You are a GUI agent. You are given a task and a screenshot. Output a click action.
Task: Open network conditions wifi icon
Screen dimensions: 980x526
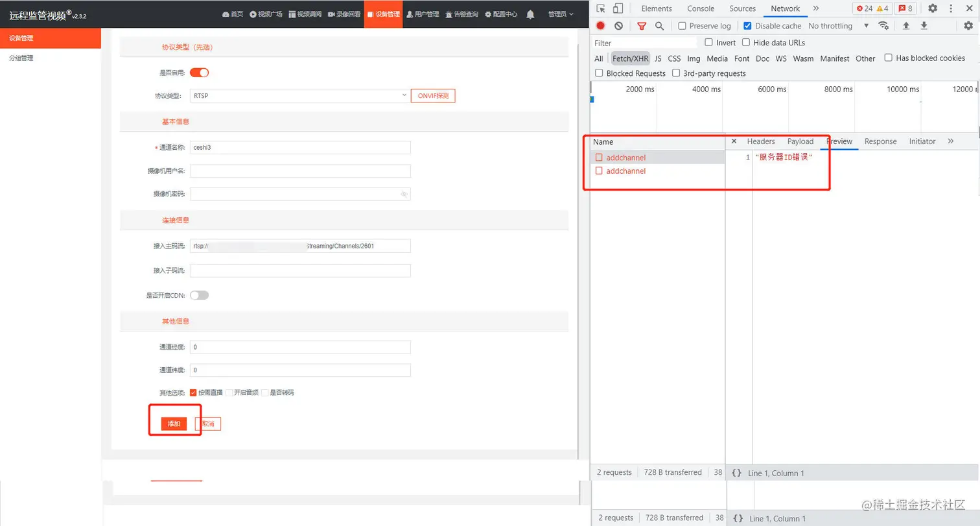[x=883, y=26]
